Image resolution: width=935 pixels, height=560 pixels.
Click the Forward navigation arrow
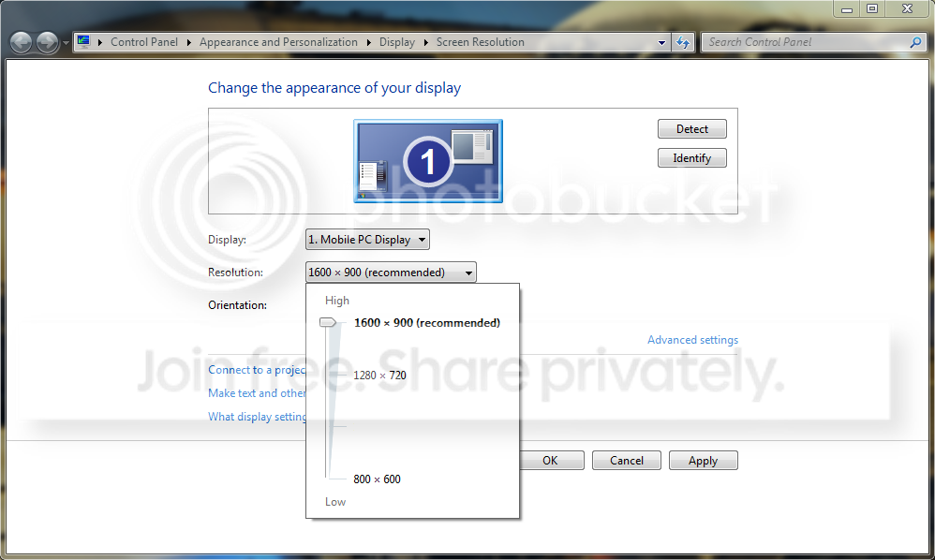click(x=48, y=42)
